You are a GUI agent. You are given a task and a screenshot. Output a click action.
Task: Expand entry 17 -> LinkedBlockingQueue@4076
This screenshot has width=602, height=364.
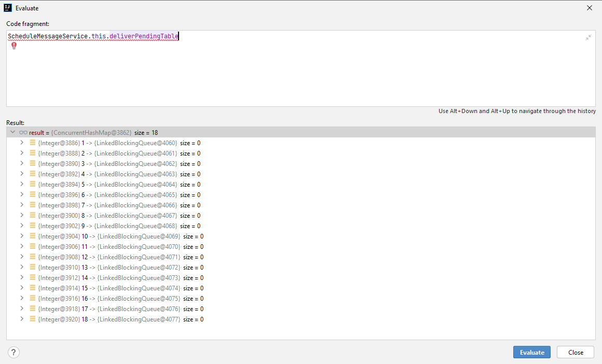(22, 309)
